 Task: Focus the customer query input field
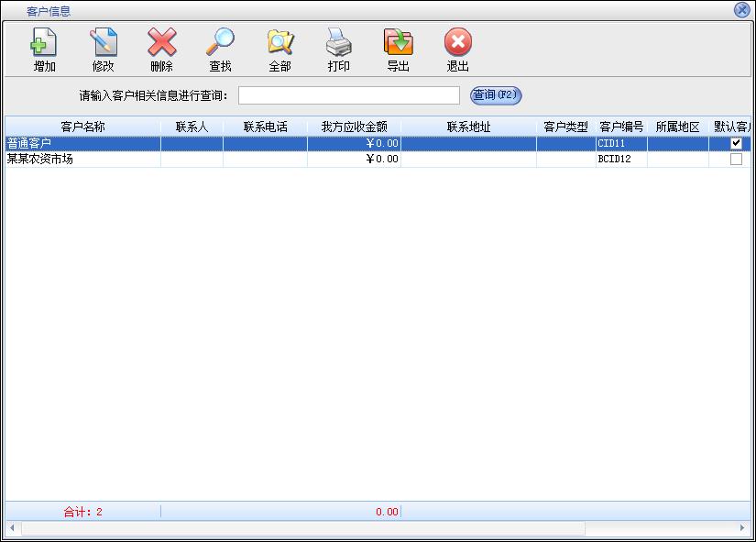(x=348, y=95)
